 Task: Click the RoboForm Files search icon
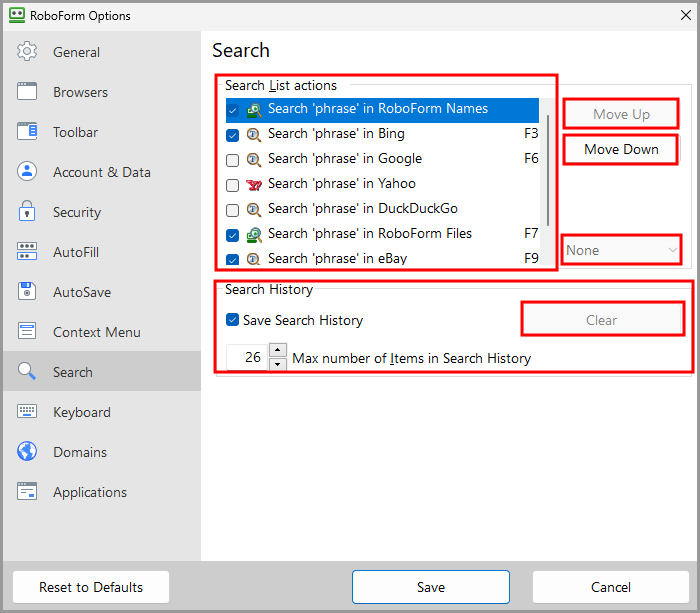point(254,234)
